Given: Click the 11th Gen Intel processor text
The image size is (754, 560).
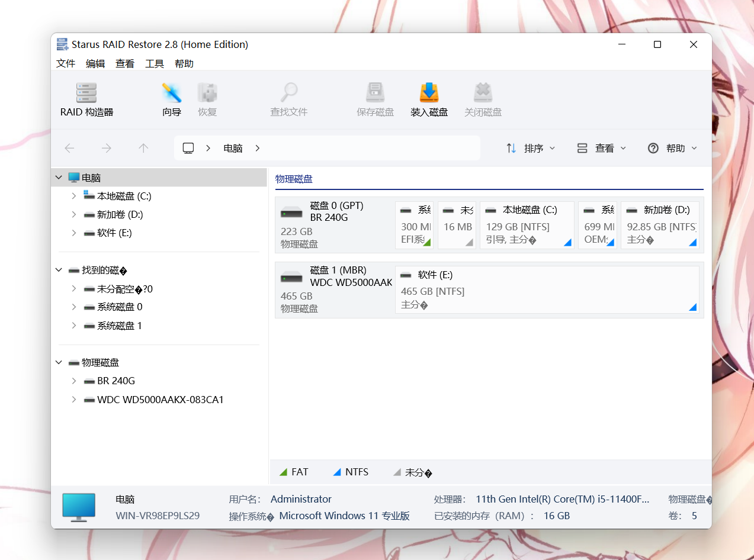Looking at the screenshot, I should click(x=562, y=499).
